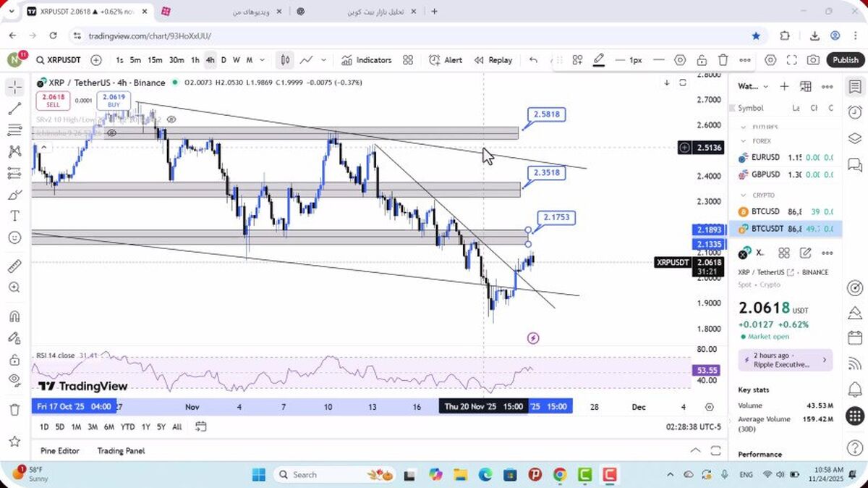This screenshot has height=488, width=868.
Task: Open the go to date calendar icon
Action: [x=200, y=427]
